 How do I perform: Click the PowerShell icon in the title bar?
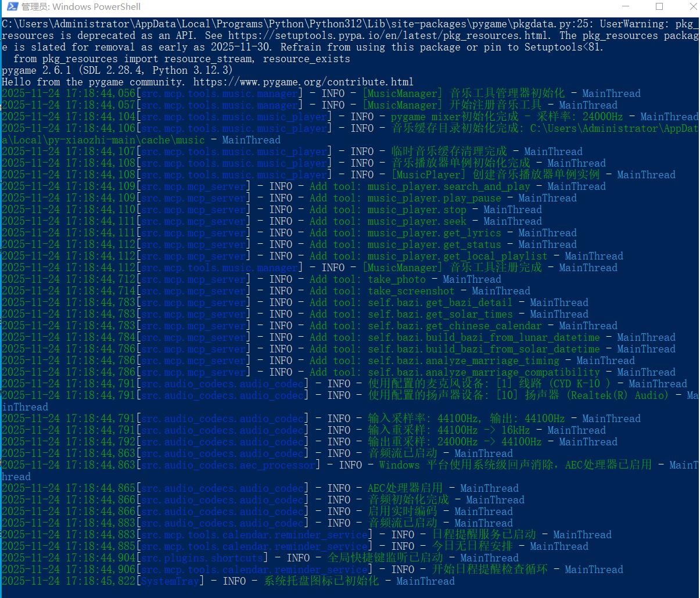pos(10,7)
